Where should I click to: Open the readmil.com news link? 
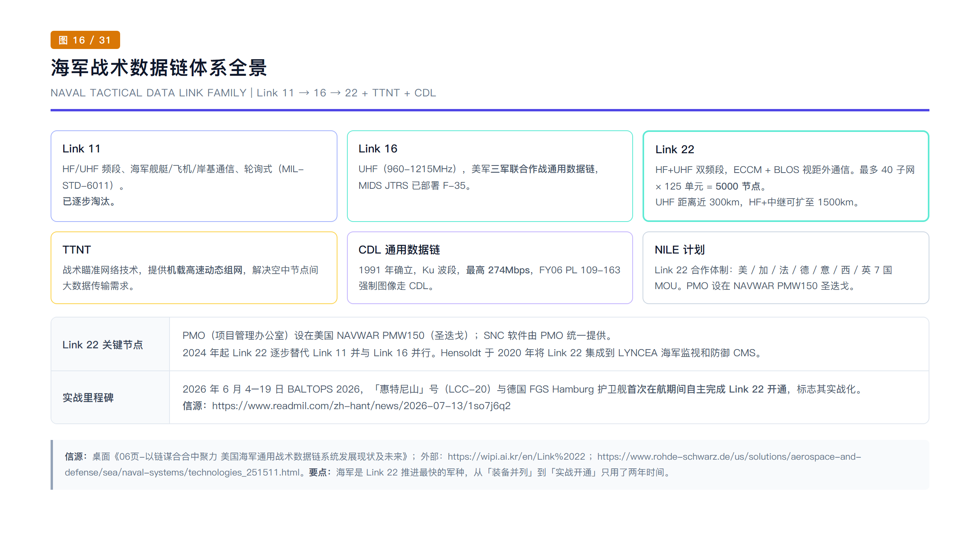coord(361,406)
